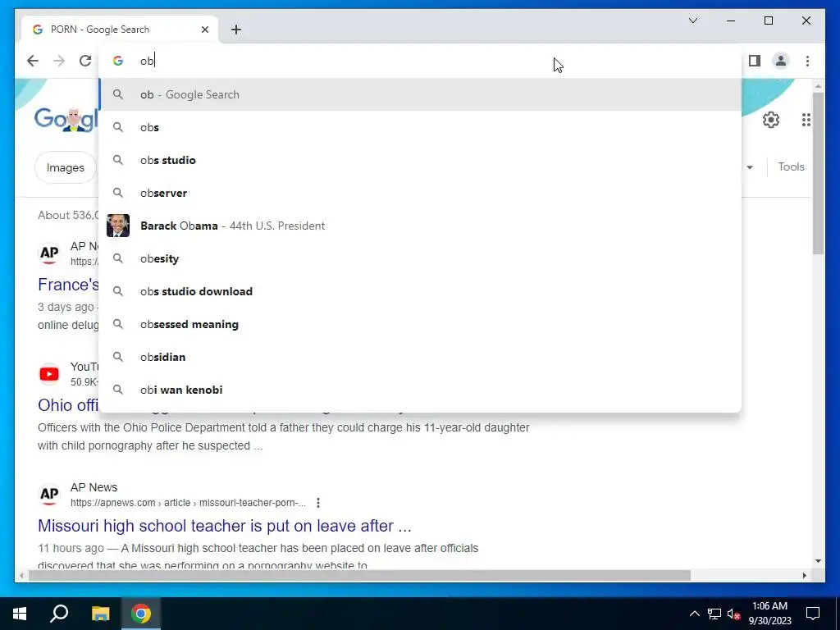Pick the 'obsidian' suggestion

pos(421,357)
